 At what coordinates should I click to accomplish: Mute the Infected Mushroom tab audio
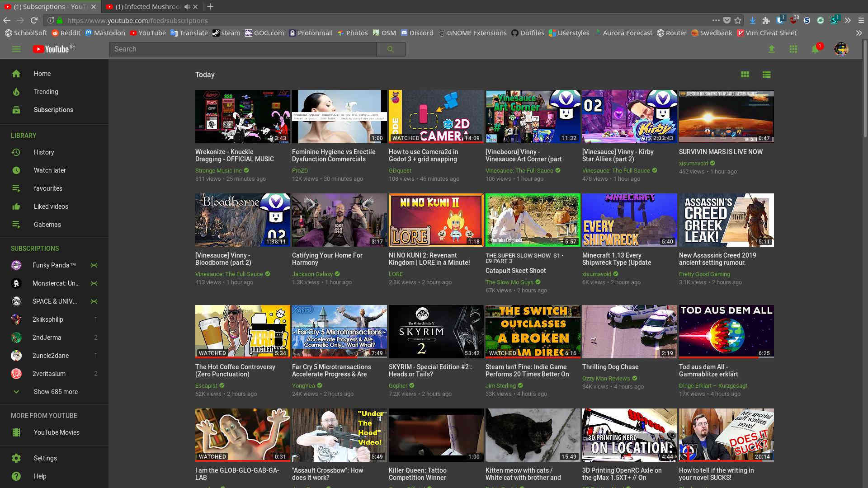(x=187, y=6)
